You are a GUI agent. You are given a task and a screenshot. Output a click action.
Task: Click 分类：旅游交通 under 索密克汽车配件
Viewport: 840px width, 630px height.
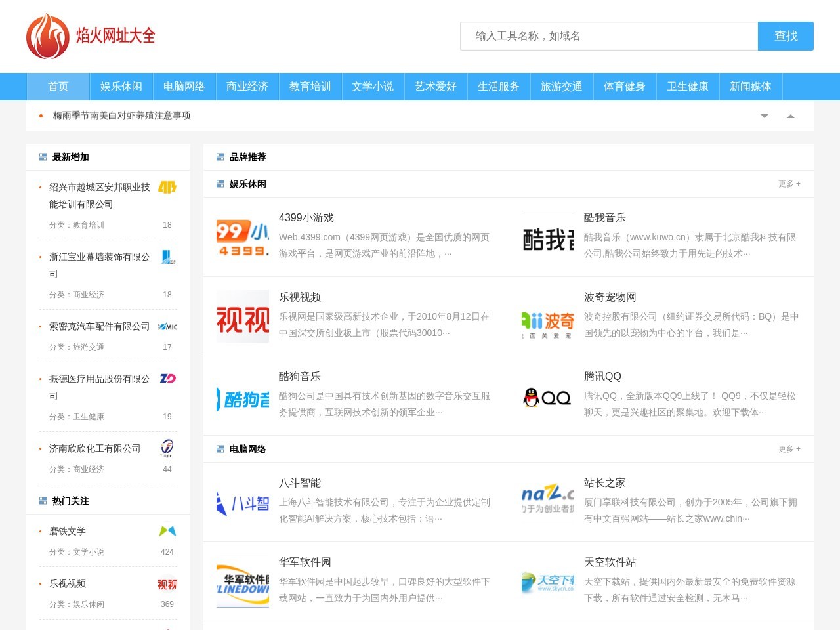(x=77, y=347)
